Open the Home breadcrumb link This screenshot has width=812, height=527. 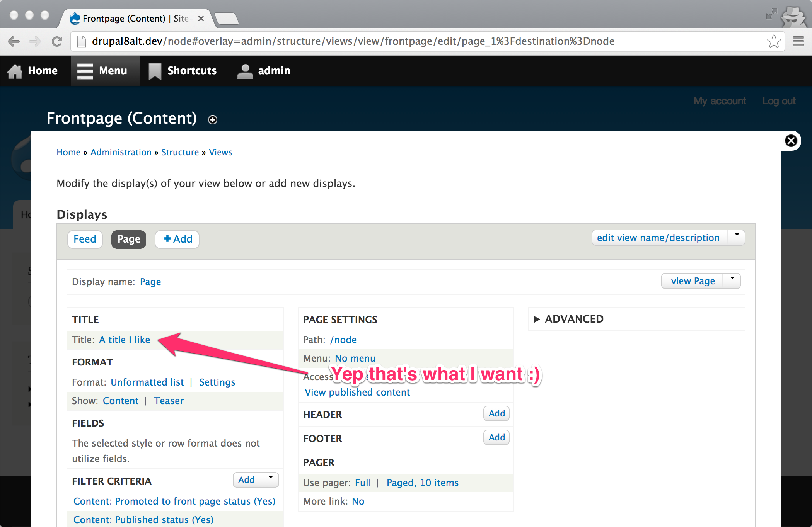(68, 152)
